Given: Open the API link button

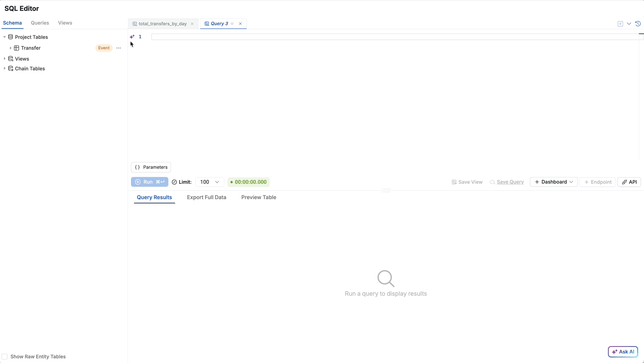Looking at the screenshot, I should 629,182.
